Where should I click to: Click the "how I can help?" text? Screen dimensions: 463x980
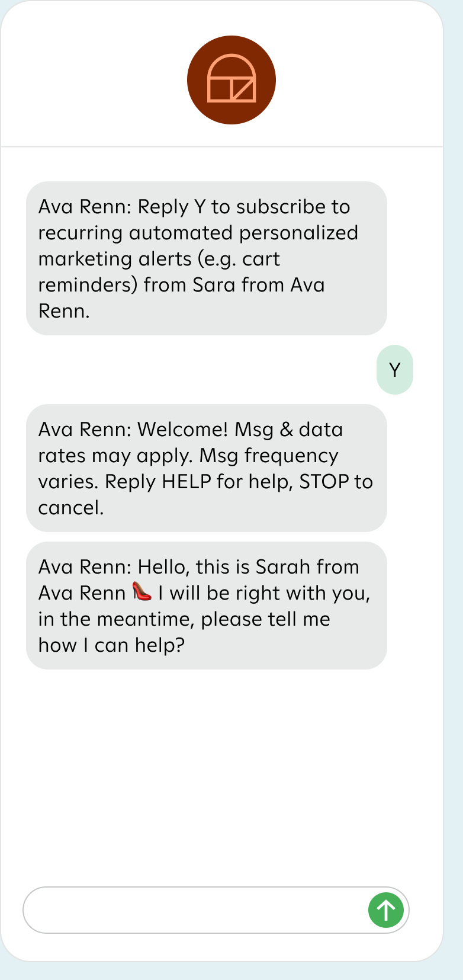tap(111, 645)
